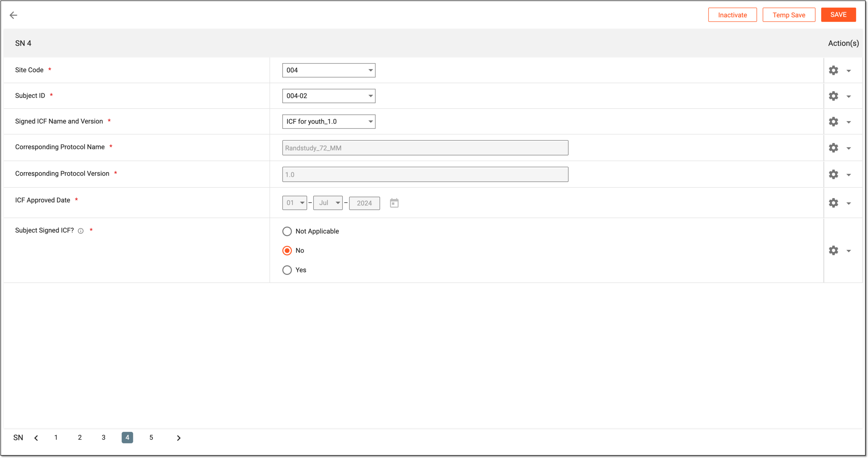868x458 pixels.
Task: Show info tooltip next to Subject Signed ICF?
Action: (x=81, y=231)
